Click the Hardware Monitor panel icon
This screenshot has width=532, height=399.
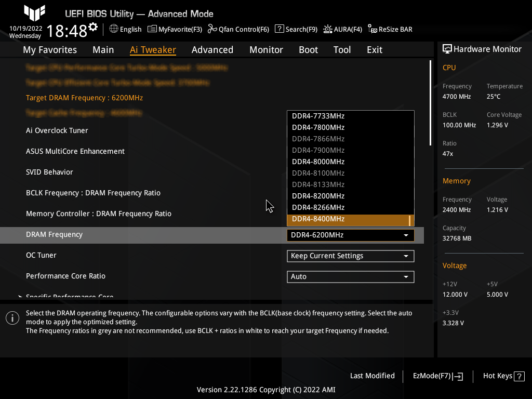point(448,49)
